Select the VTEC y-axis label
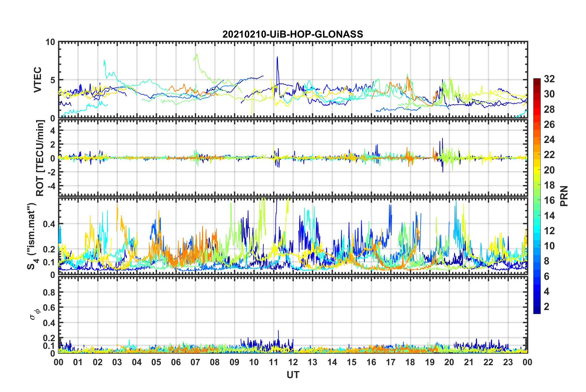The image size is (586, 392). (38, 80)
